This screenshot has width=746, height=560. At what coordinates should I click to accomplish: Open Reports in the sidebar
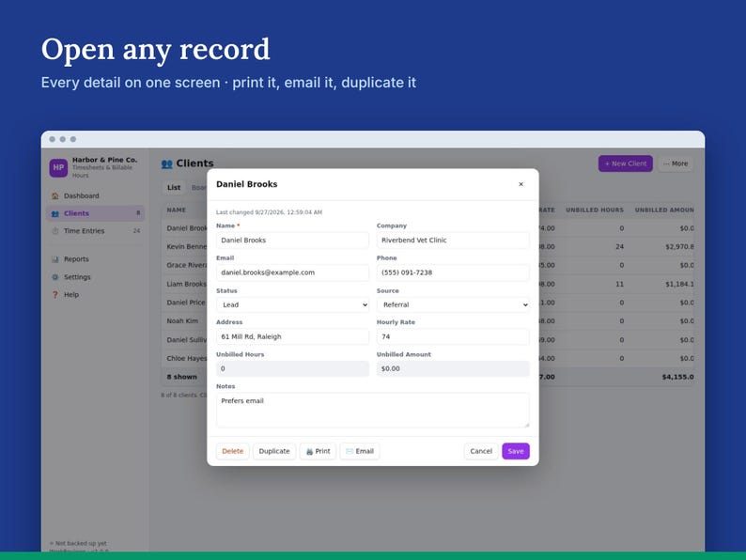96,259
